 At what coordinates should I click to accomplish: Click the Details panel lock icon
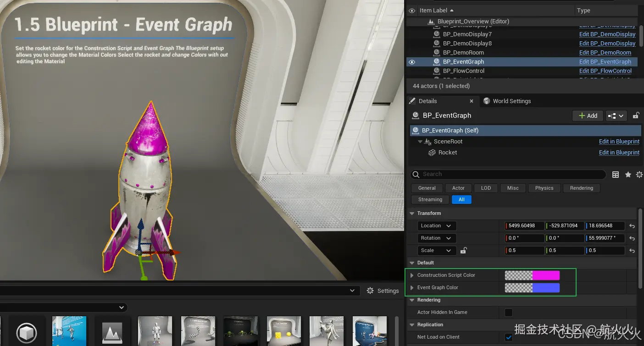coord(636,116)
